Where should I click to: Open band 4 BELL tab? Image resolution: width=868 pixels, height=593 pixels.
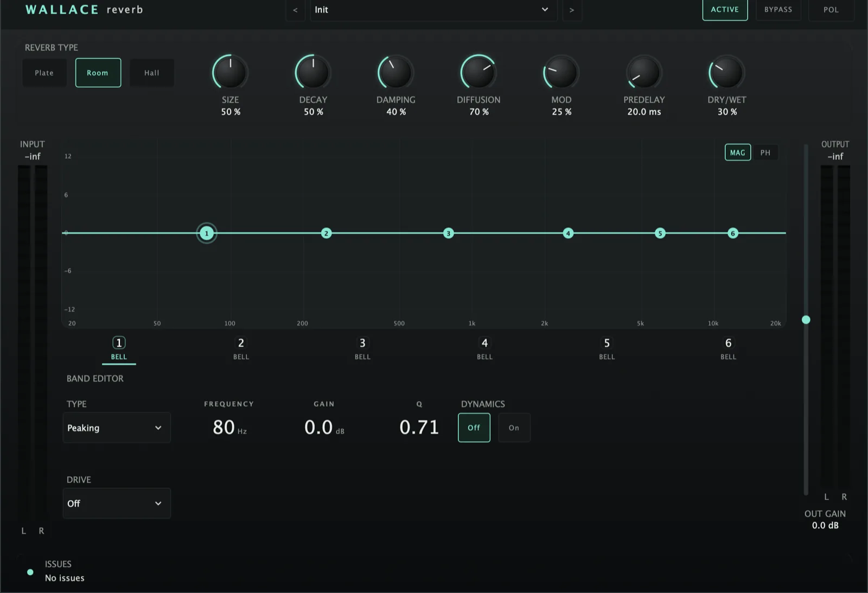[x=484, y=349]
